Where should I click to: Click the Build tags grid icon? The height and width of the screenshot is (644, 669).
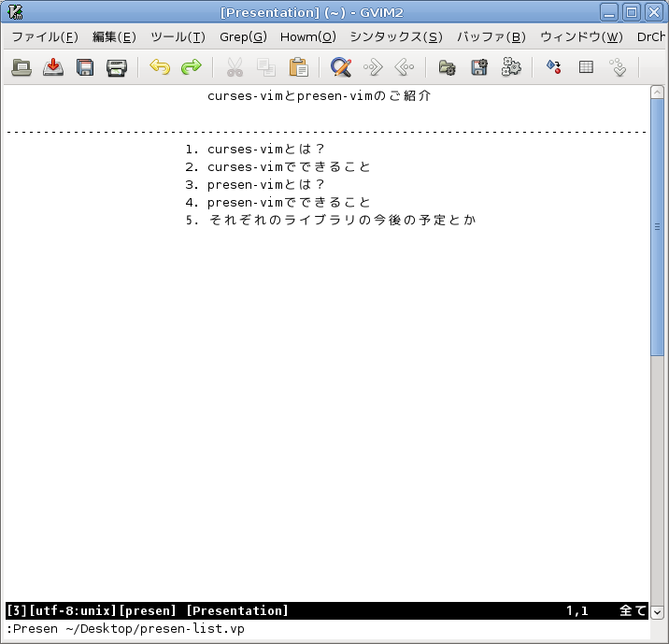click(x=586, y=67)
